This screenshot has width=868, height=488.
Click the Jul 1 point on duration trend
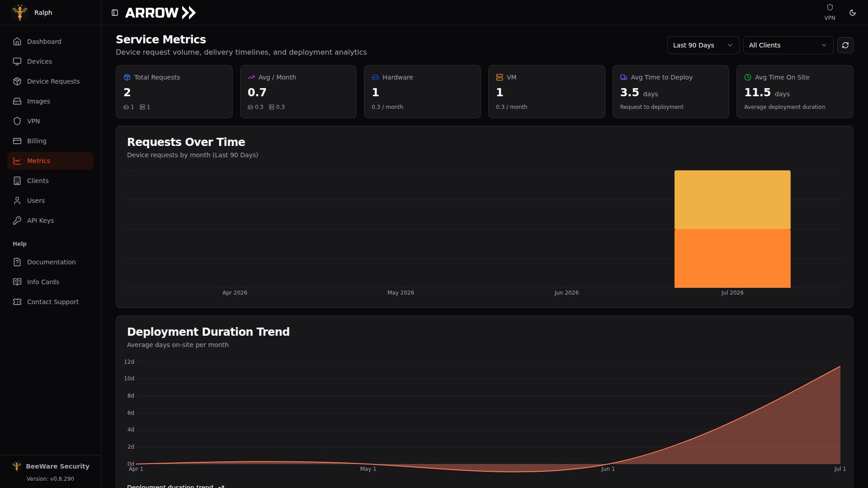[x=840, y=366]
